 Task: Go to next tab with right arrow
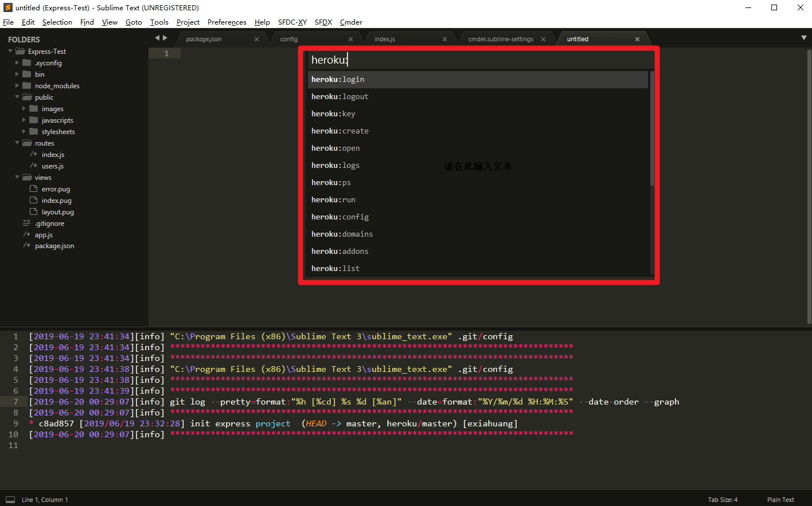(x=165, y=38)
